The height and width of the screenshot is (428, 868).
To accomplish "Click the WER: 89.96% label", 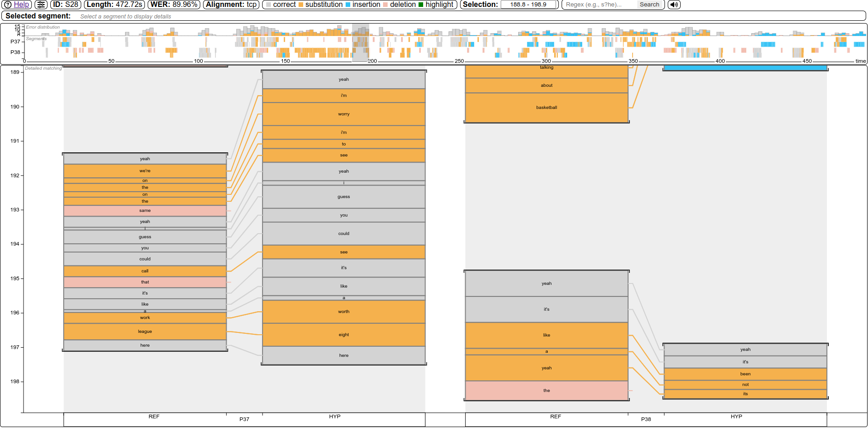I will click(174, 5).
